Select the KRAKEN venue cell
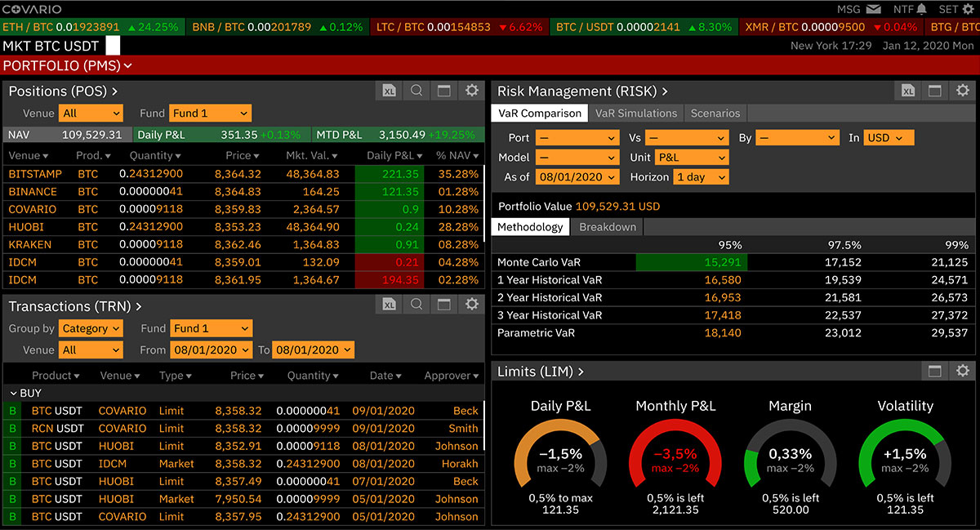Viewport: 980px width, 530px height. coord(29,244)
